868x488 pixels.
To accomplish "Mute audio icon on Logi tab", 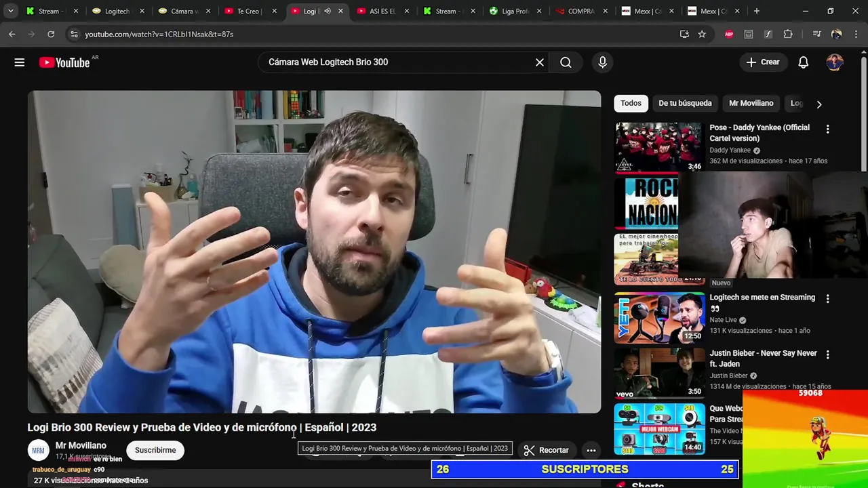I will [x=328, y=11].
